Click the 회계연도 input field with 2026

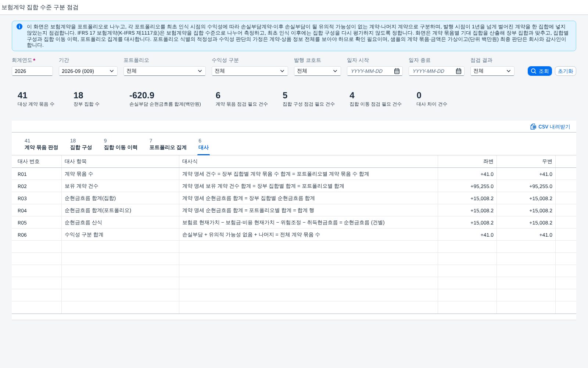(32, 71)
